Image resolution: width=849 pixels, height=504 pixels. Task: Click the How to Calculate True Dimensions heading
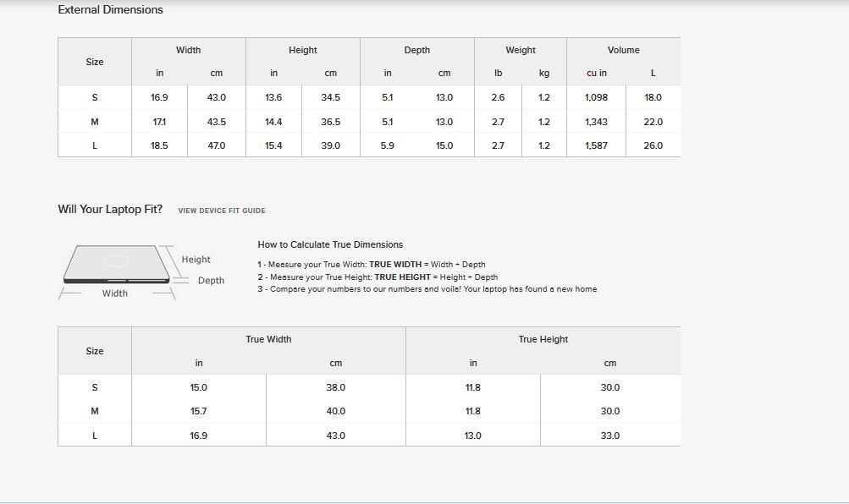(330, 244)
